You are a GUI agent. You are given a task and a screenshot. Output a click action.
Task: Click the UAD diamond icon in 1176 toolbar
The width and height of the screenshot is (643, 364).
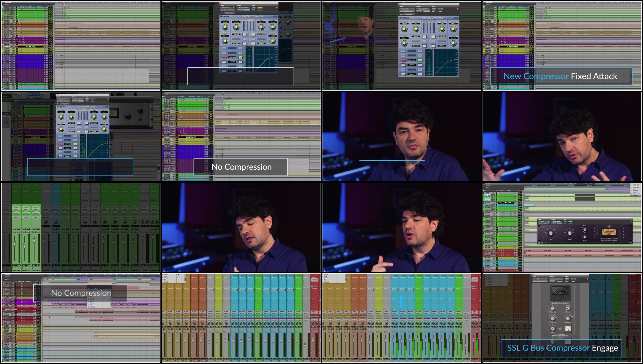coord(539,243)
